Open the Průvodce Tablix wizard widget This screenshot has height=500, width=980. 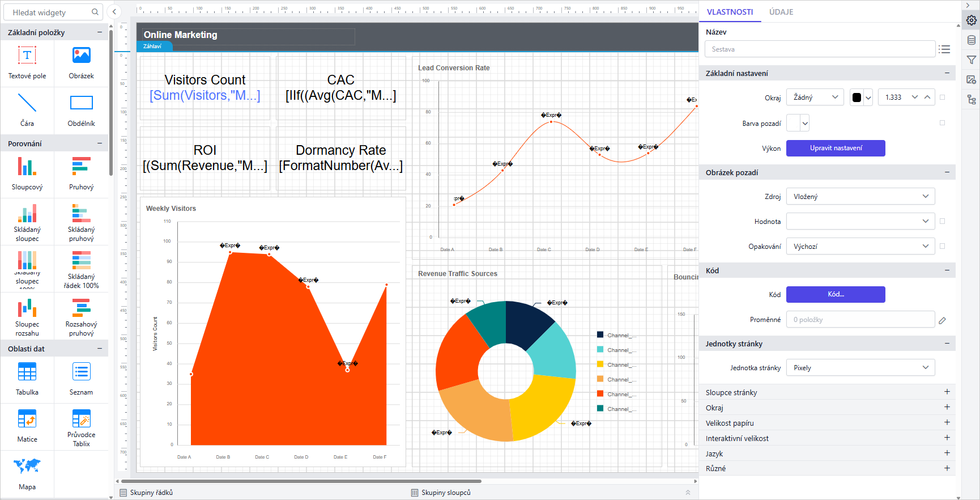(82, 427)
